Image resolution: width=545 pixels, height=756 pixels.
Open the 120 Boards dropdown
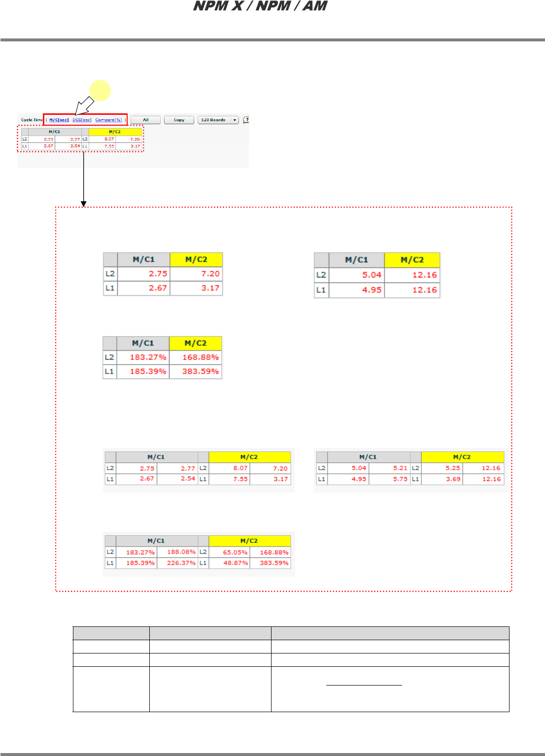coord(218,120)
